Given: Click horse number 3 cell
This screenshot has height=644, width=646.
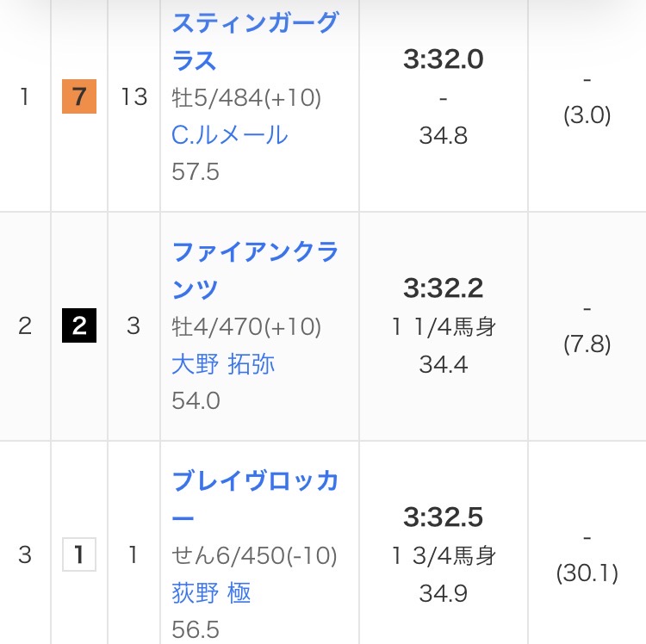Looking at the screenshot, I should (x=134, y=326).
